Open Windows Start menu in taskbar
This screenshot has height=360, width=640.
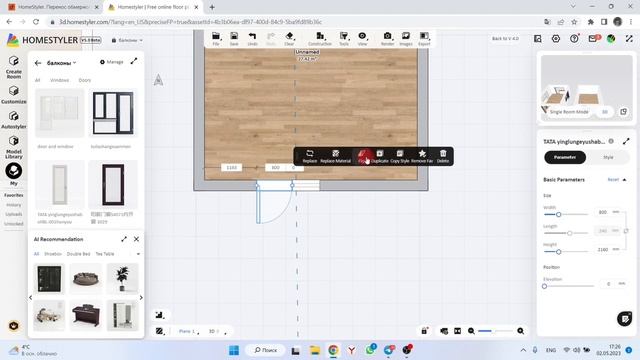click(234, 350)
